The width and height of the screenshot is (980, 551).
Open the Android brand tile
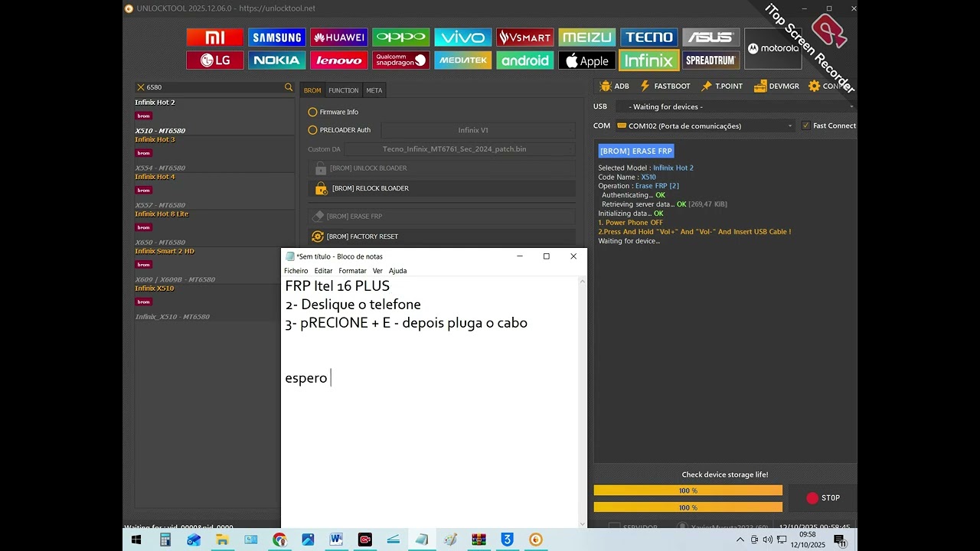click(525, 60)
